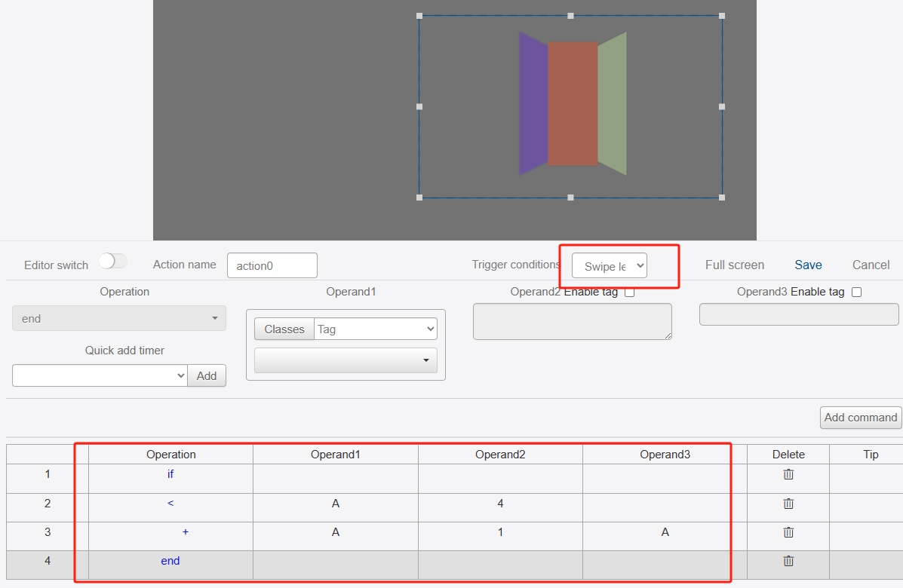
Task: Click the Add command button
Action: (x=861, y=418)
